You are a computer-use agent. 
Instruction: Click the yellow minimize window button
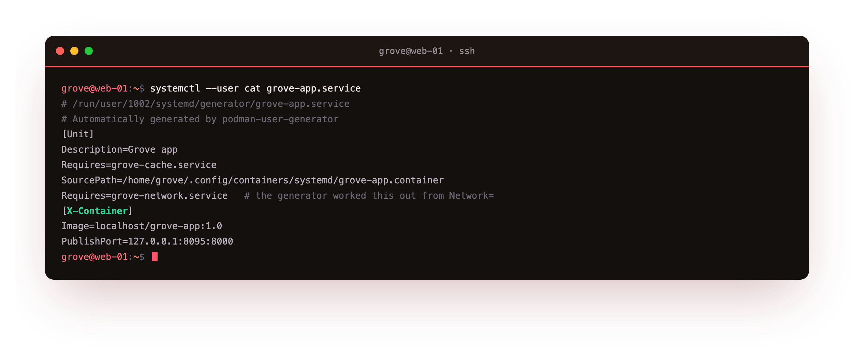[74, 51]
